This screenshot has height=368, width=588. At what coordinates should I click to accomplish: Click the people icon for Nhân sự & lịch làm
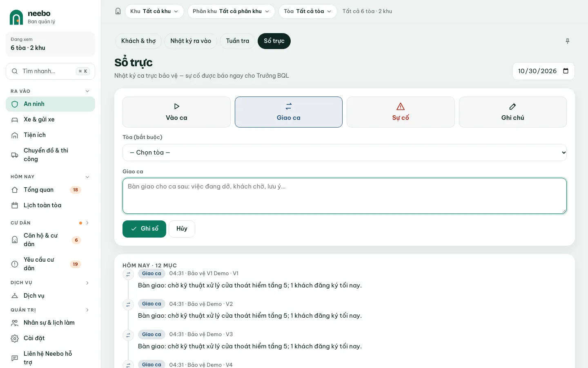click(x=15, y=323)
